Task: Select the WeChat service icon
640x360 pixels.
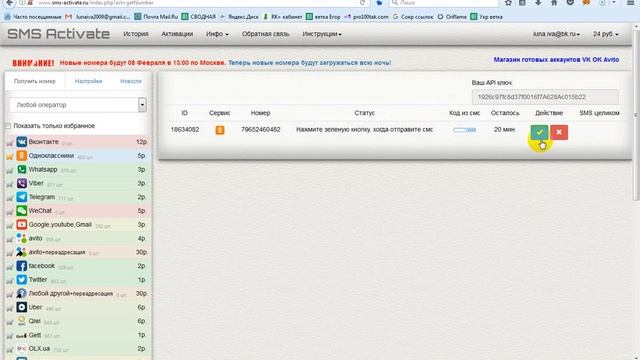Action: 22,211
